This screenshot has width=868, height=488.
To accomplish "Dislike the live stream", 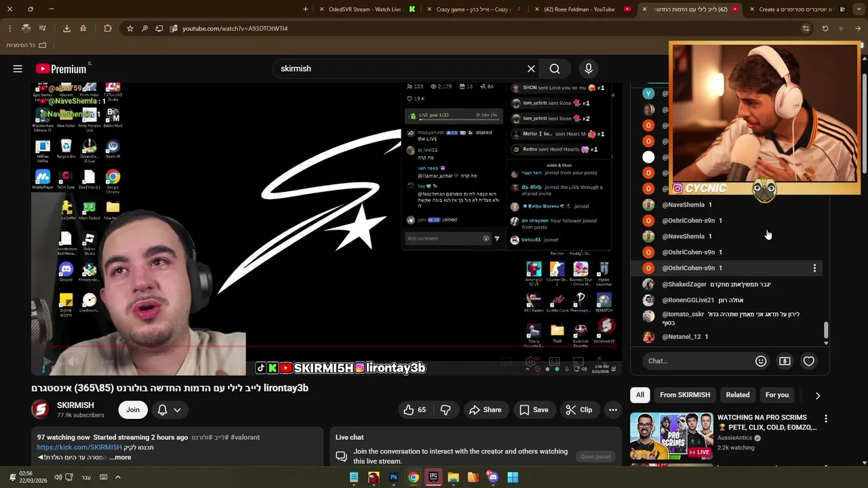I will tap(446, 409).
